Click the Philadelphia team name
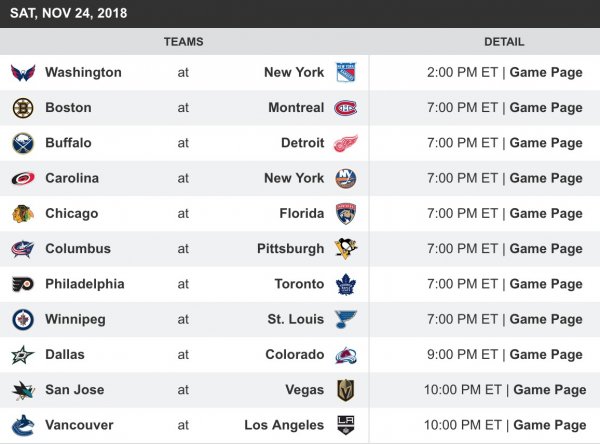Image resolution: width=600 pixels, height=444 pixels. [x=85, y=284]
